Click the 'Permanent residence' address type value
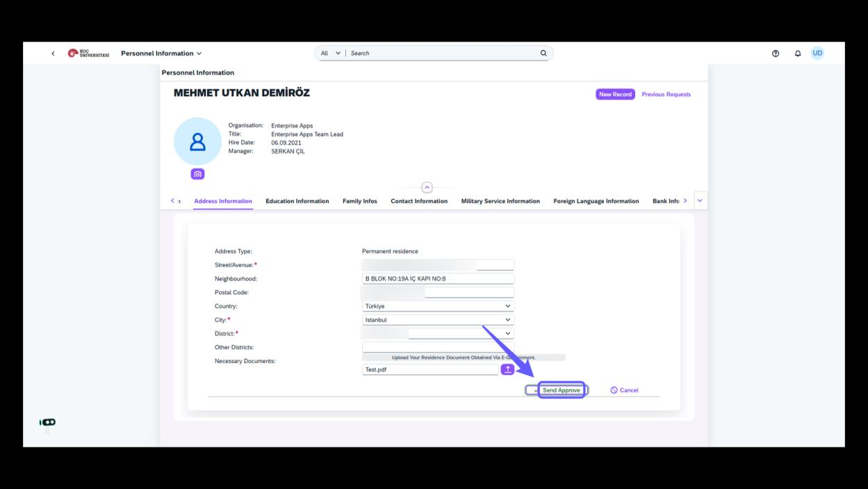Screen dimensions: 868x489 point(390,251)
